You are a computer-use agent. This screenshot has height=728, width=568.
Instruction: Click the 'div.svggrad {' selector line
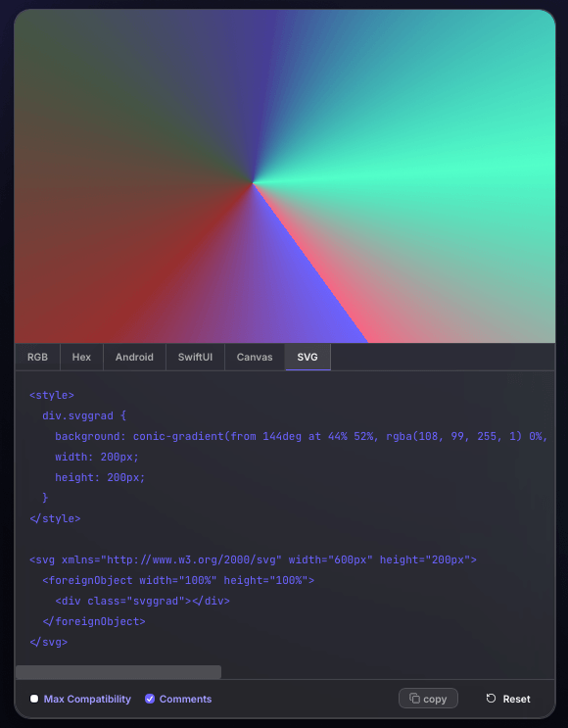coord(84,415)
